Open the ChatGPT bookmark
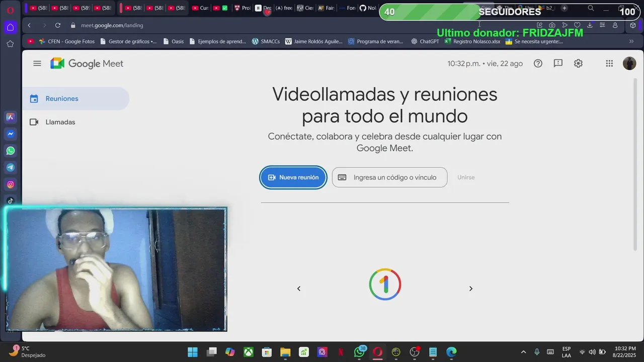Image resolution: width=644 pixels, height=362 pixels. (x=425, y=41)
